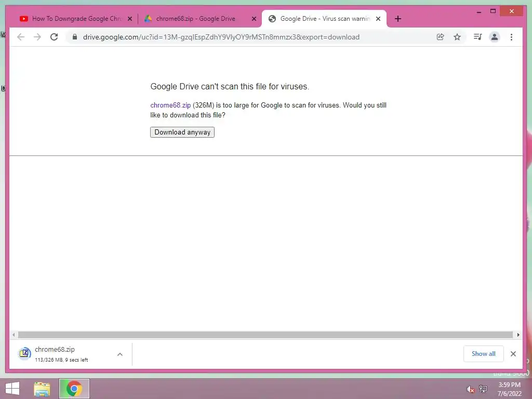The width and height of the screenshot is (532, 399).
Task: Open the taskbar clock showing 3:59 PM
Action: pos(509,389)
